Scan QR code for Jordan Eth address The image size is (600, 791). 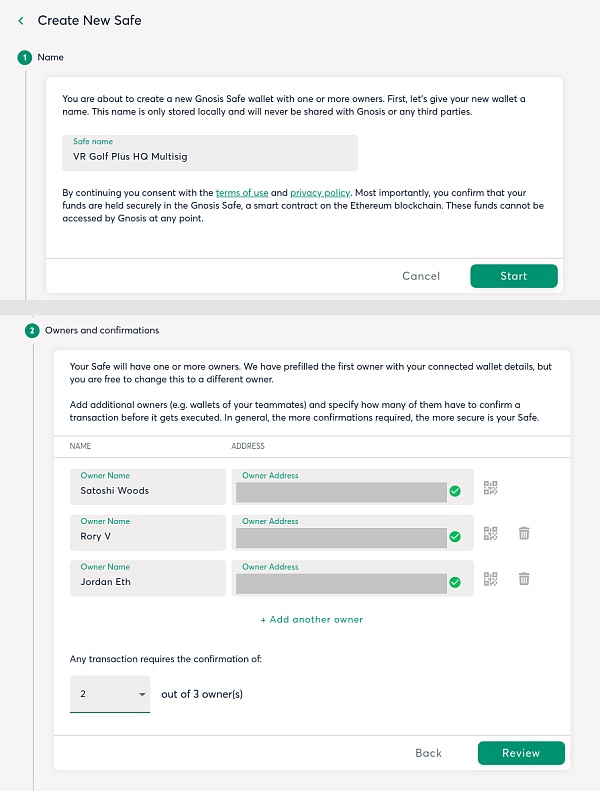(x=490, y=578)
